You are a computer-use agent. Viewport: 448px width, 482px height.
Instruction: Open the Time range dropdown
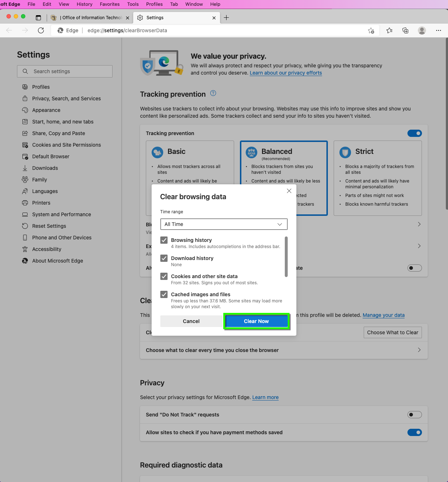pyautogui.click(x=223, y=224)
